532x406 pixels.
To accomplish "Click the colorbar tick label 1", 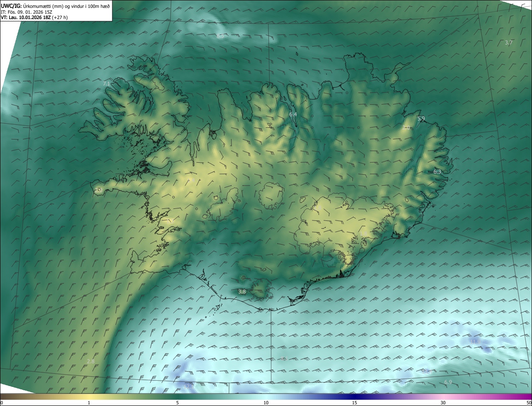I will pos(89,403).
